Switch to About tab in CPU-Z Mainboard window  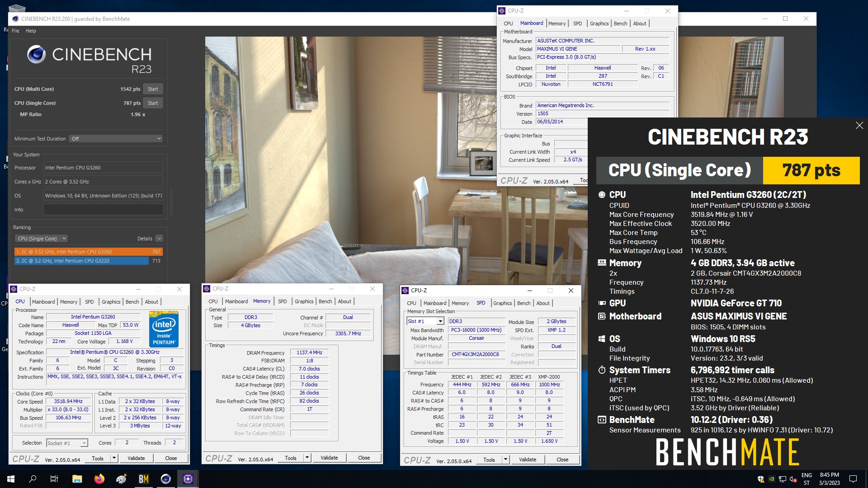coord(639,23)
